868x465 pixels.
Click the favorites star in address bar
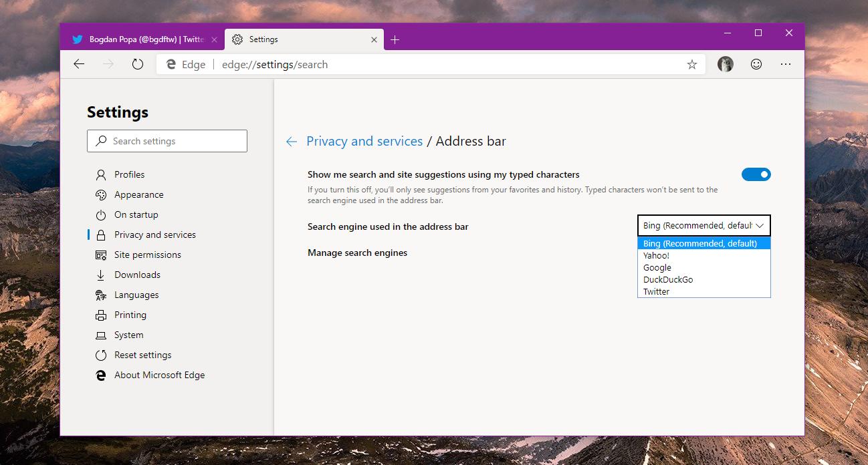[692, 64]
